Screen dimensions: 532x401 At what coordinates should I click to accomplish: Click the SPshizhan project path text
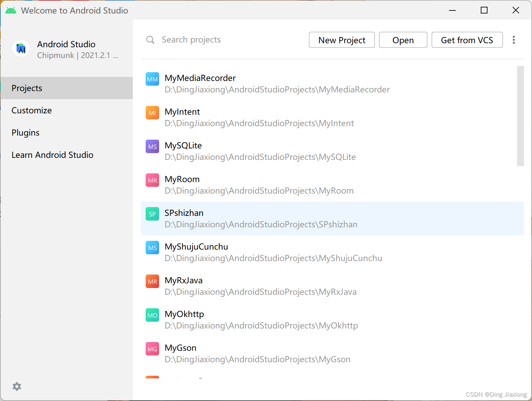(x=261, y=225)
